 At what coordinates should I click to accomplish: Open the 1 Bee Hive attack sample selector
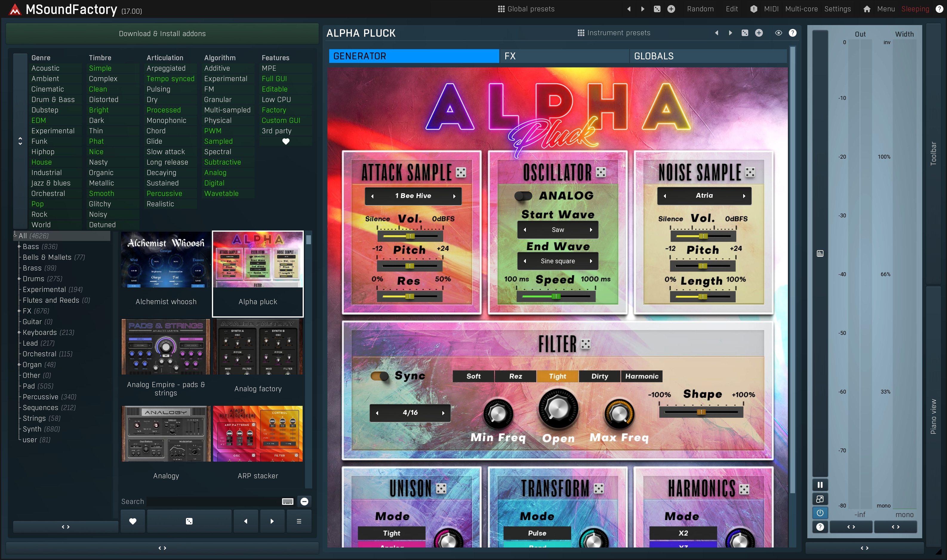(413, 196)
